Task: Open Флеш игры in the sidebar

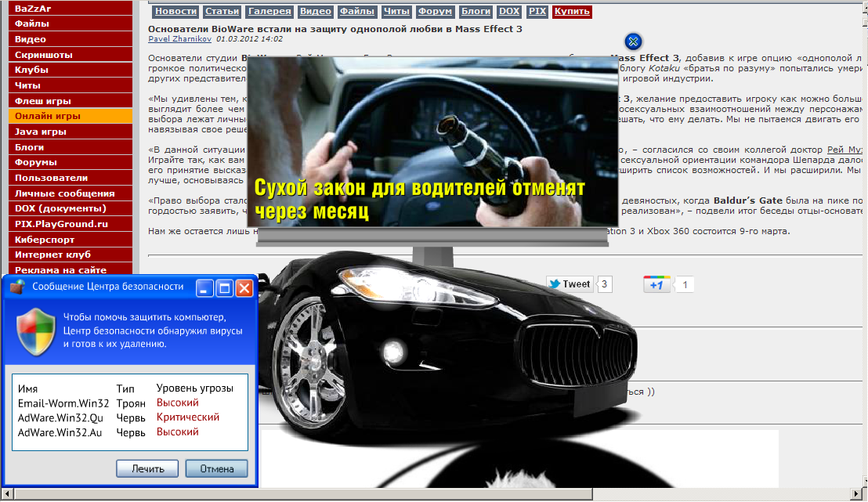Action: (x=71, y=101)
